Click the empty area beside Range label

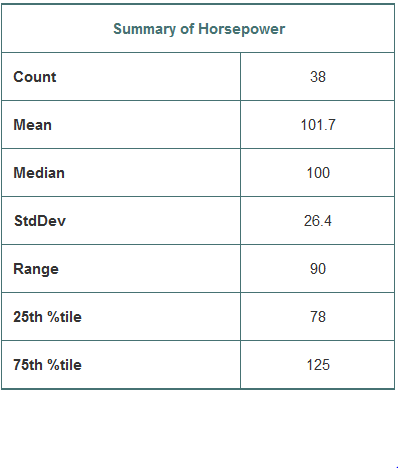point(149,269)
